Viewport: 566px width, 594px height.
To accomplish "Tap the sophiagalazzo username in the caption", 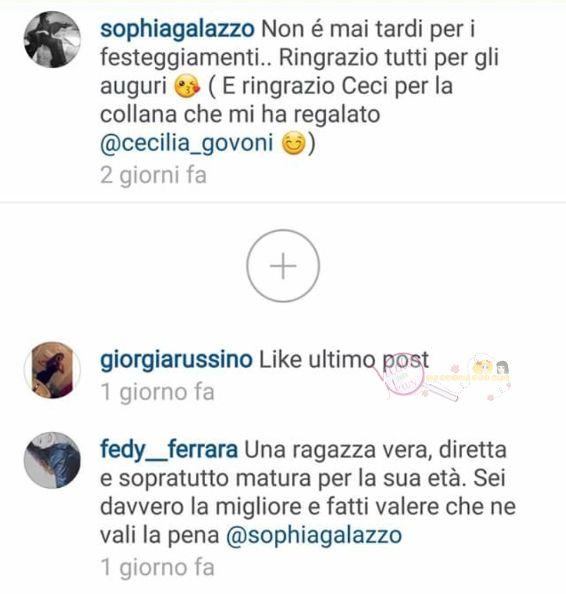I will (x=177, y=29).
